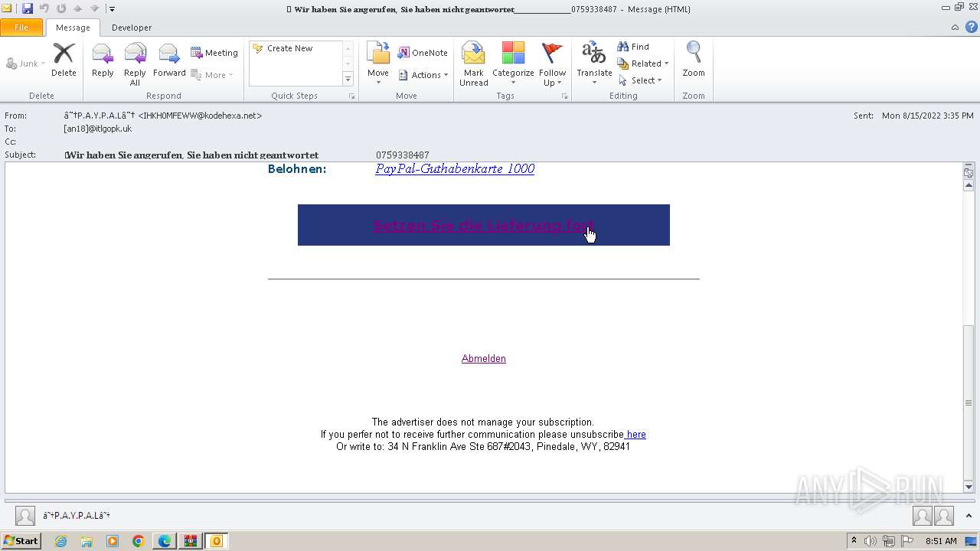Open the File tab
This screenshot has width=980, height=551.
coord(21,28)
